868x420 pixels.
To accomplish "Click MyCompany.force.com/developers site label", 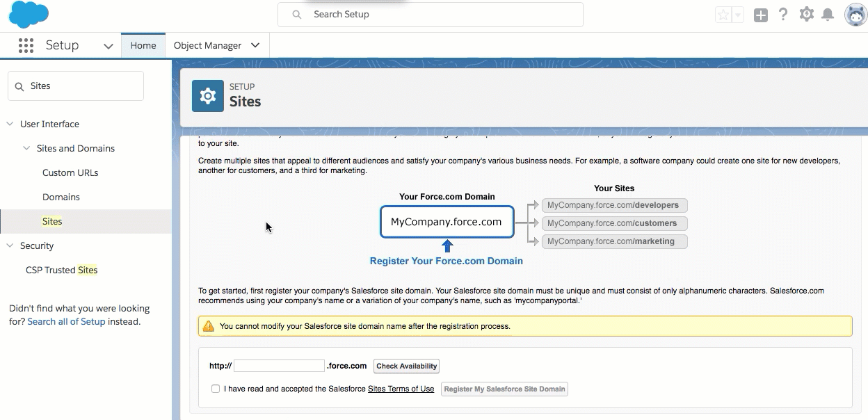I will [614, 205].
